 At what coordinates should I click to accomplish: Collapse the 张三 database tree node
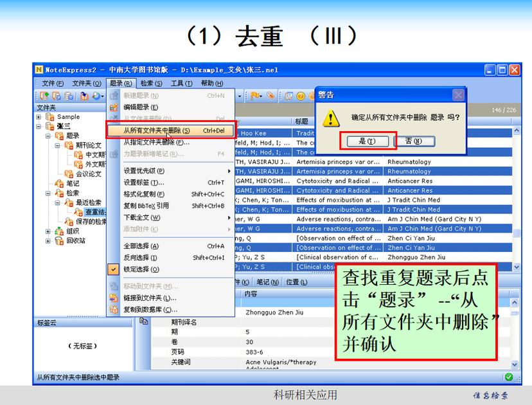pos(39,126)
